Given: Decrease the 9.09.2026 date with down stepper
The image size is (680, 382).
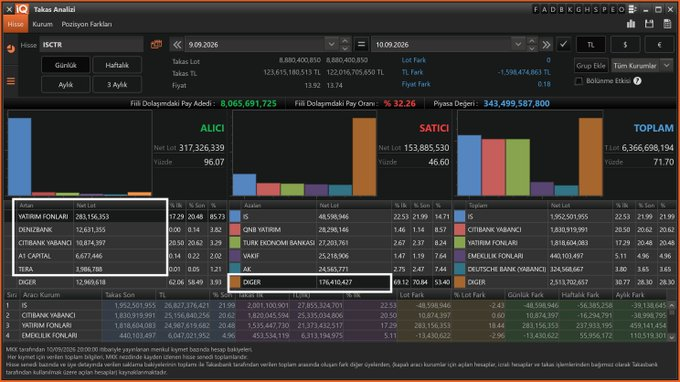Looking at the screenshot, I should 345,48.
